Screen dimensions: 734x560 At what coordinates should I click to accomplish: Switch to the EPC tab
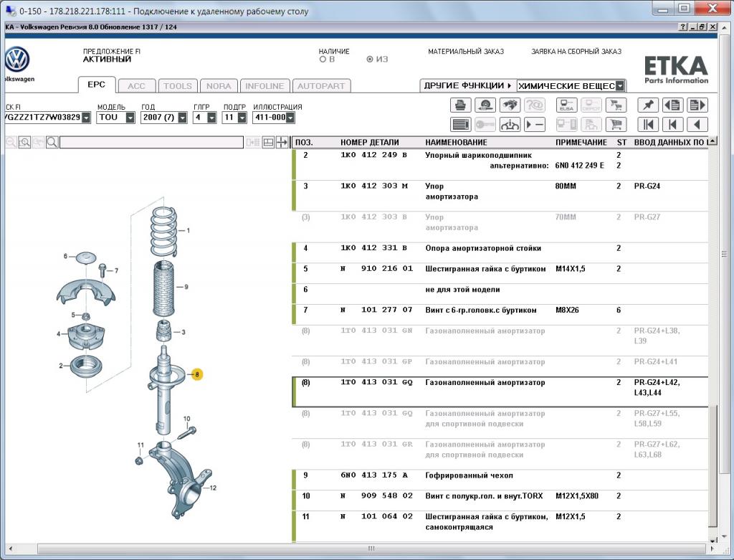[x=97, y=85]
